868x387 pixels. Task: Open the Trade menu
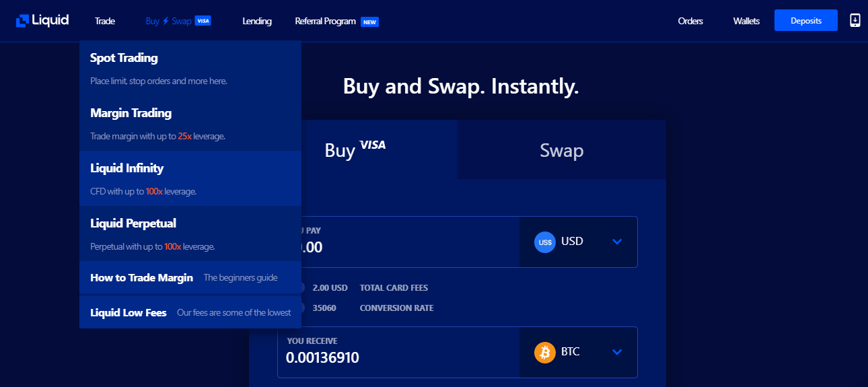point(105,21)
